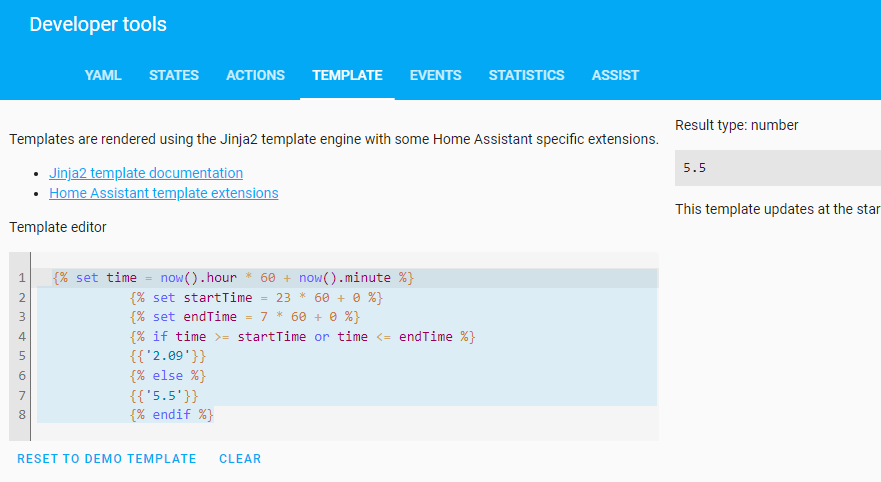This screenshot has width=881, height=482.
Task: Open the YAML tab
Action: point(103,75)
